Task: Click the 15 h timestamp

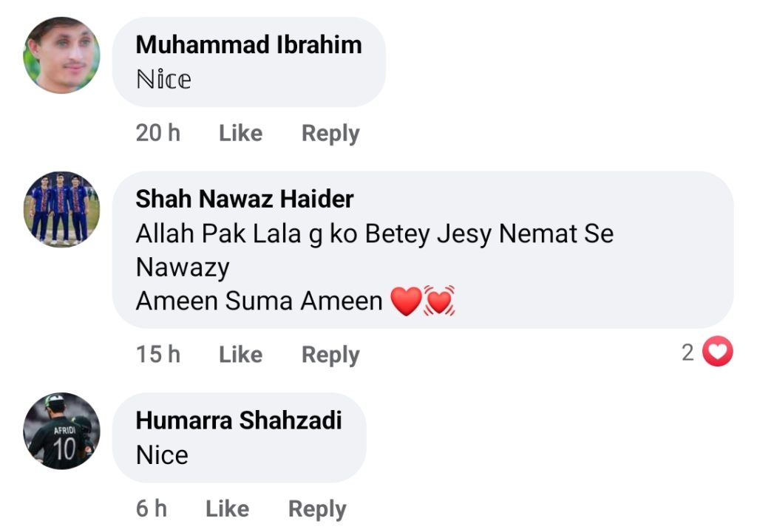Action: (157, 355)
